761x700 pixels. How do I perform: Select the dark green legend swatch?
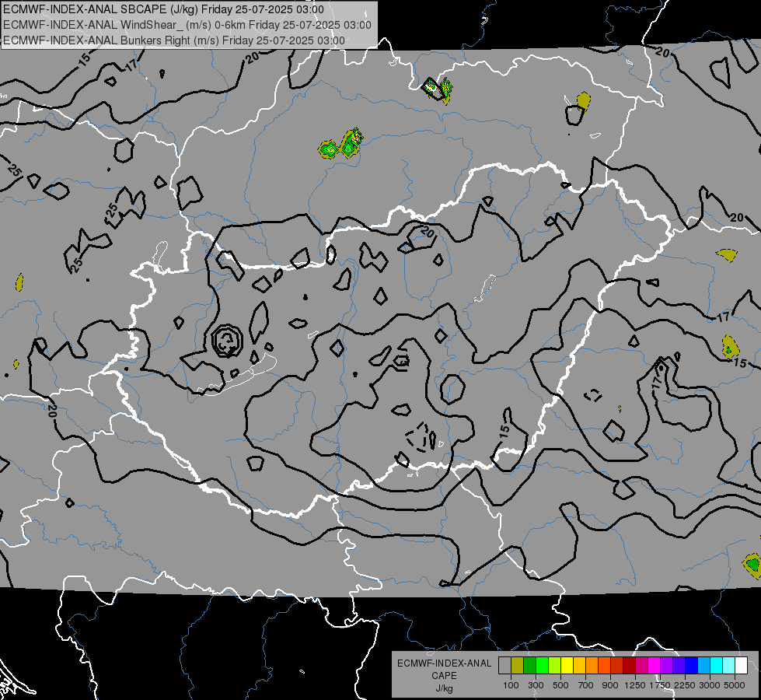[x=529, y=666]
